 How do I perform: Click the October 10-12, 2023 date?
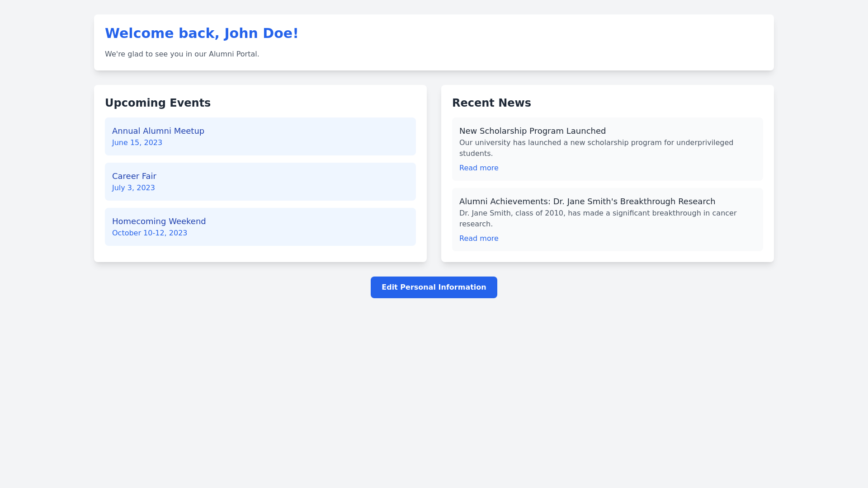pos(149,233)
